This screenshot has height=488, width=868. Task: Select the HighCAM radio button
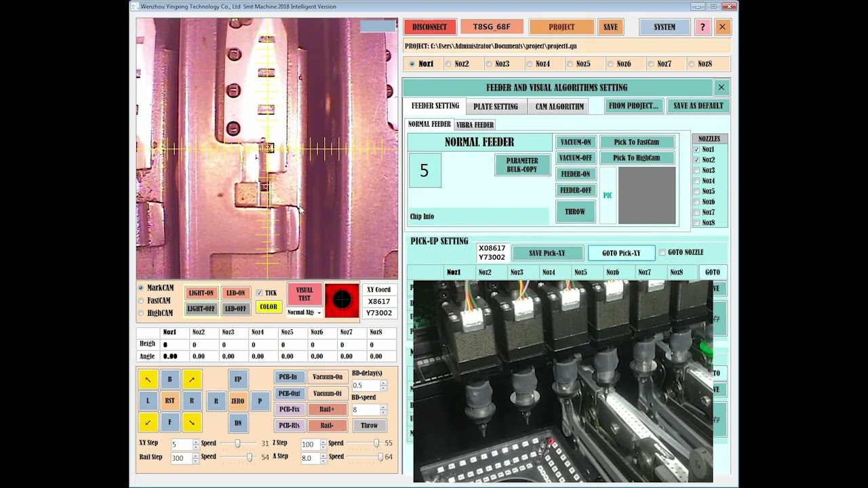pyautogui.click(x=141, y=313)
